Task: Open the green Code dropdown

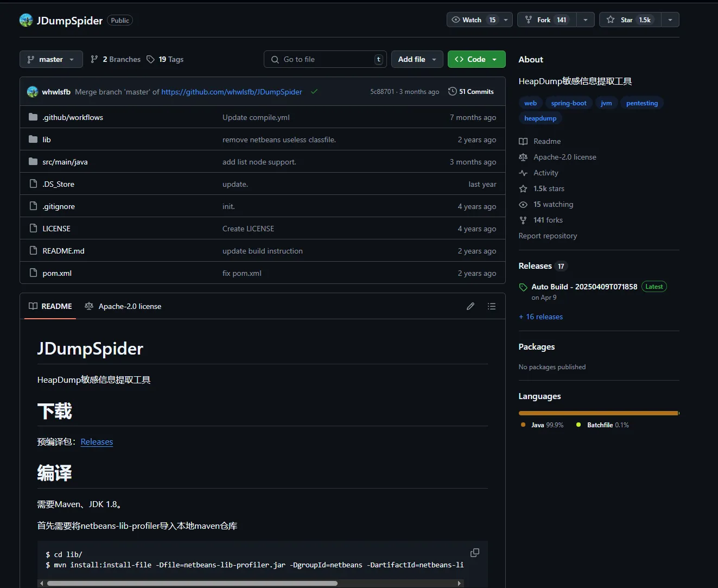Action: pos(476,59)
